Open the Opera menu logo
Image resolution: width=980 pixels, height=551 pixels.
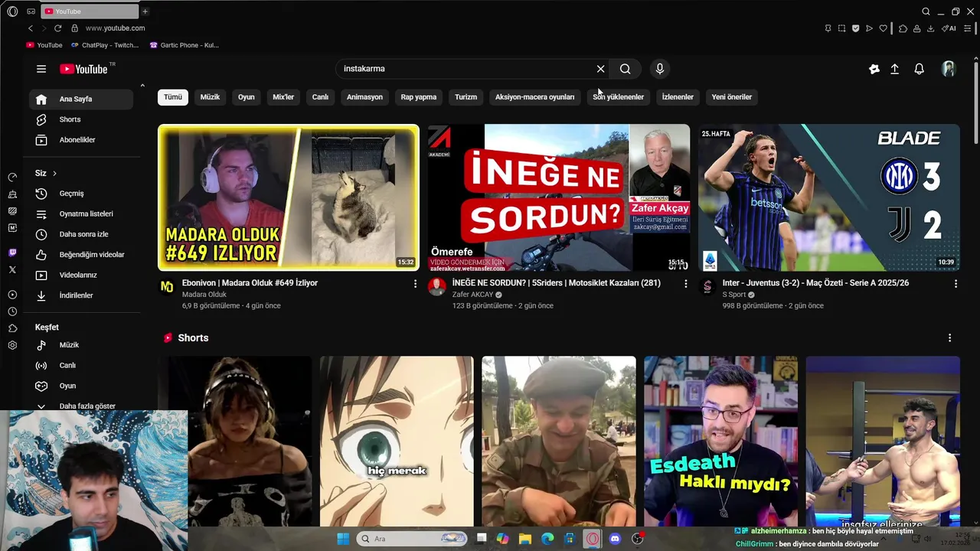12,11
